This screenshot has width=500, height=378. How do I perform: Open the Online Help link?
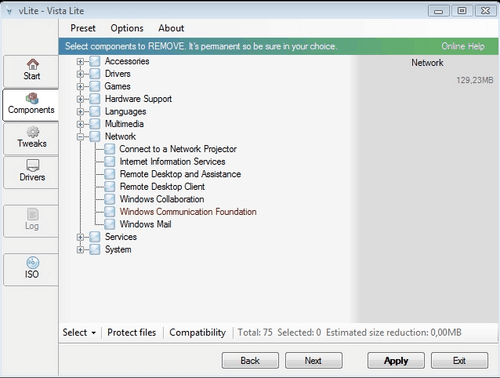coord(463,46)
